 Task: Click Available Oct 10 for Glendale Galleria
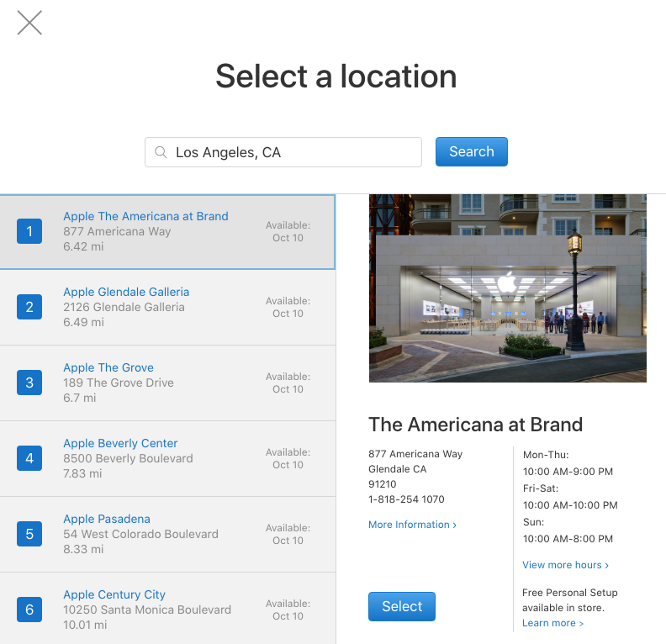pos(288,307)
